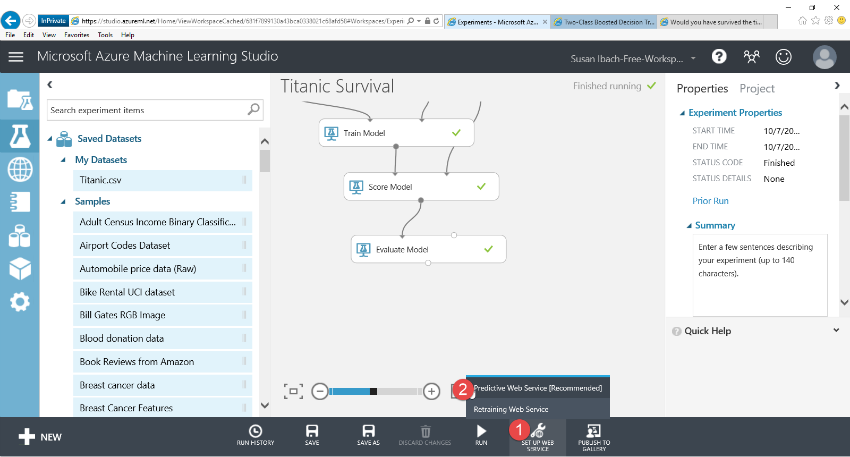Open the browser File menu
This screenshot has height=457, width=850.
[x=10, y=35]
